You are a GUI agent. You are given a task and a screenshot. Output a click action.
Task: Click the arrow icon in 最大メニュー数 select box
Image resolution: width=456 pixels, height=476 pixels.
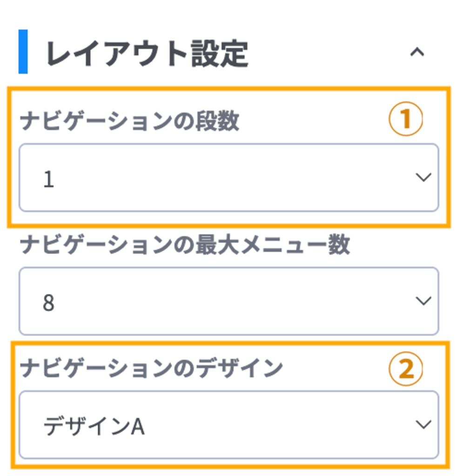point(423,301)
